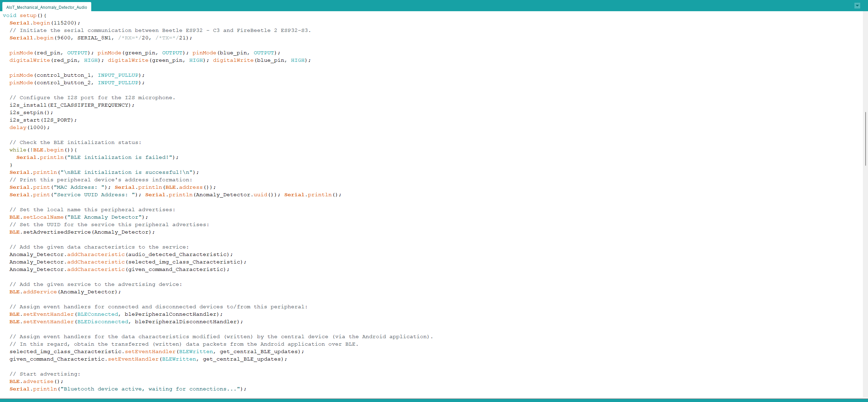Click 'Assign event handlers for connected' comment
Viewport: 868px width, 402px height.
coord(158,307)
